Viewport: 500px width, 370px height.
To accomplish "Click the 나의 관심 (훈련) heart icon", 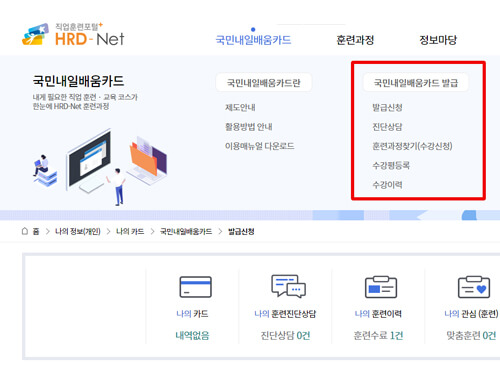I will [x=474, y=287].
